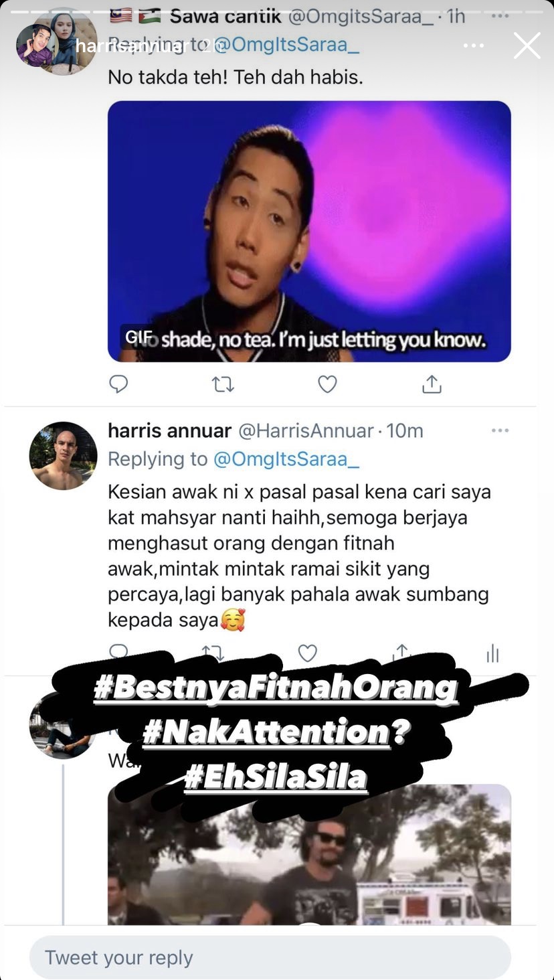Share harris annuar's reply tweet
Viewport: 554px width, 980px height.
[x=401, y=649]
